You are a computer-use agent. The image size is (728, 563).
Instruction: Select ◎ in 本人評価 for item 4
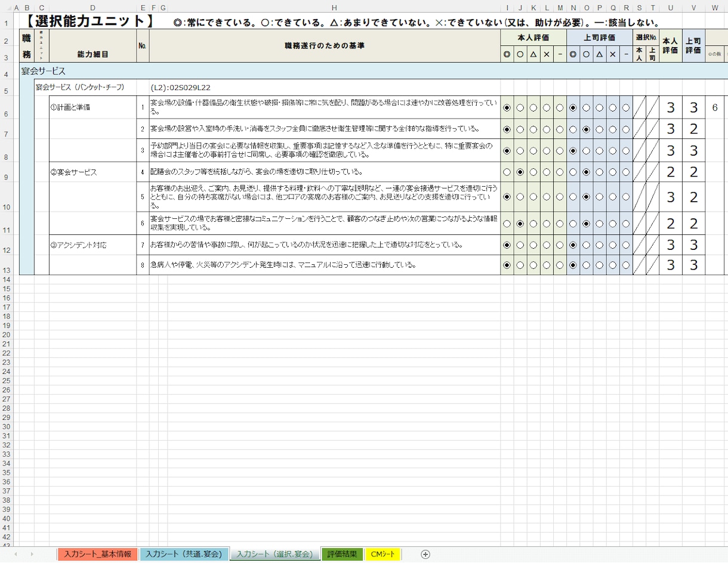(x=507, y=172)
